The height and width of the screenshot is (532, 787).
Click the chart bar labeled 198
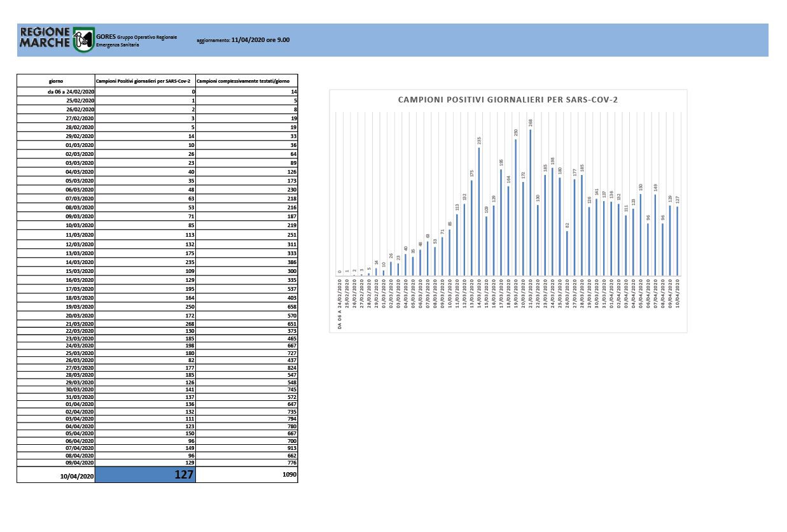point(552,221)
